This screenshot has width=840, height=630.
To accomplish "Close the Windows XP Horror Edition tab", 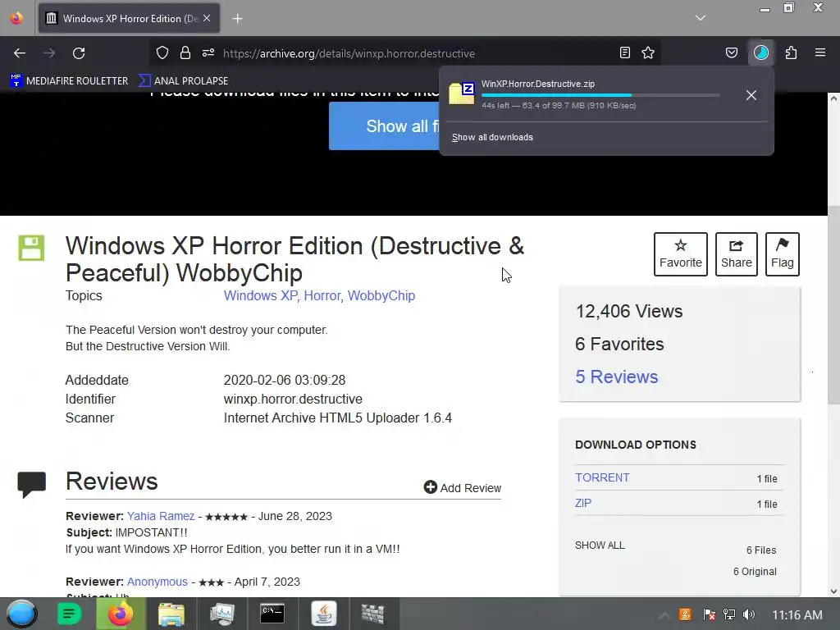I will click(x=207, y=18).
